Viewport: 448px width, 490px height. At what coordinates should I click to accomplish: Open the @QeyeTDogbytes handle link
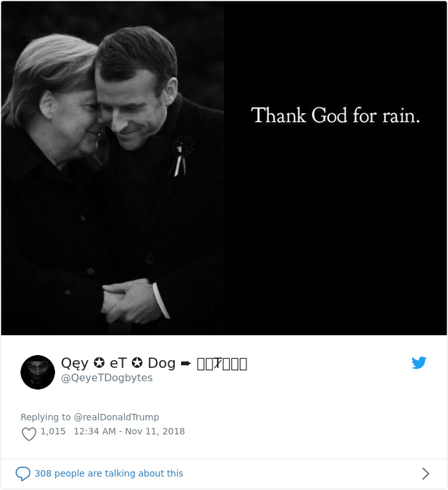(x=107, y=378)
